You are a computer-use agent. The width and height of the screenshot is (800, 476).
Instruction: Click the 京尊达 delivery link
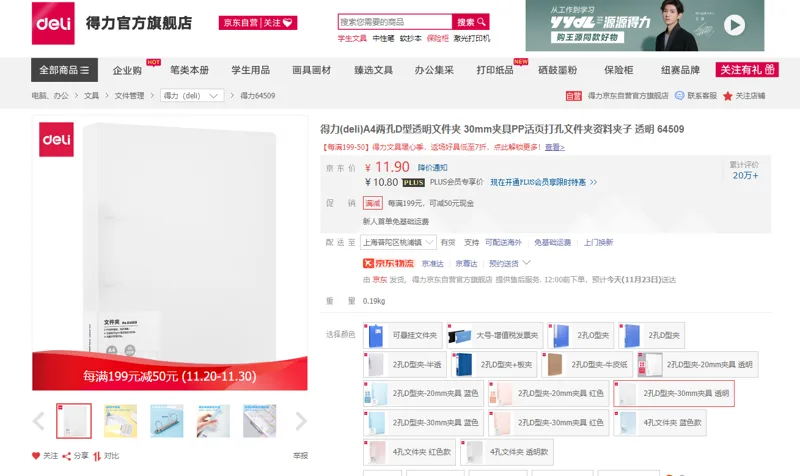pyautogui.click(x=466, y=263)
